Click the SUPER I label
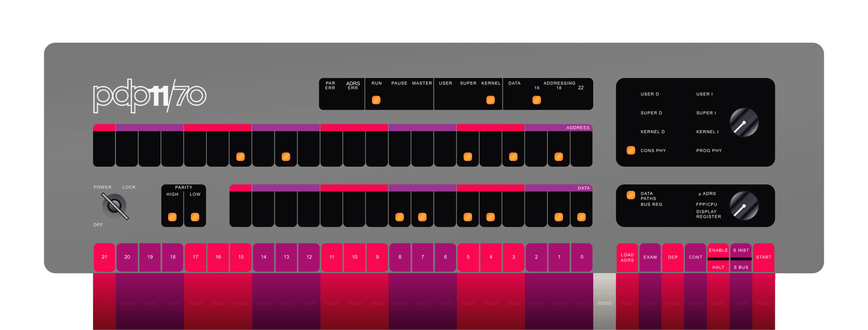Viewport: 868px width, 330px height. [706, 113]
